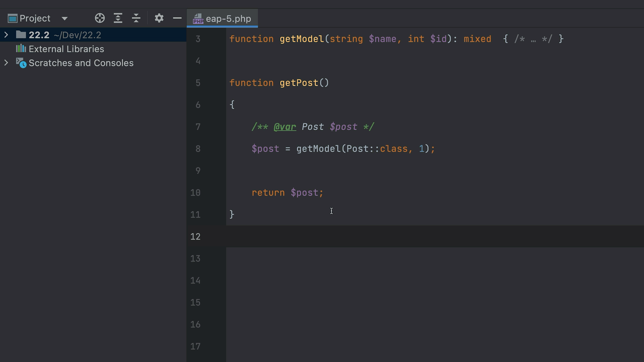Image resolution: width=644 pixels, height=362 pixels.
Task: Expand Scratches and Consoles node
Action: click(6, 63)
